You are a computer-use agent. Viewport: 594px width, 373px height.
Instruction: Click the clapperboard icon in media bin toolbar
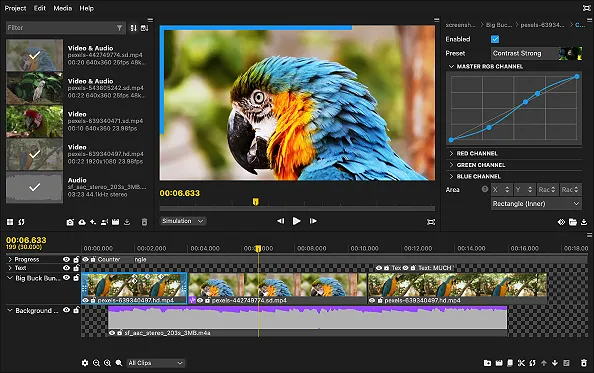pos(116,222)
